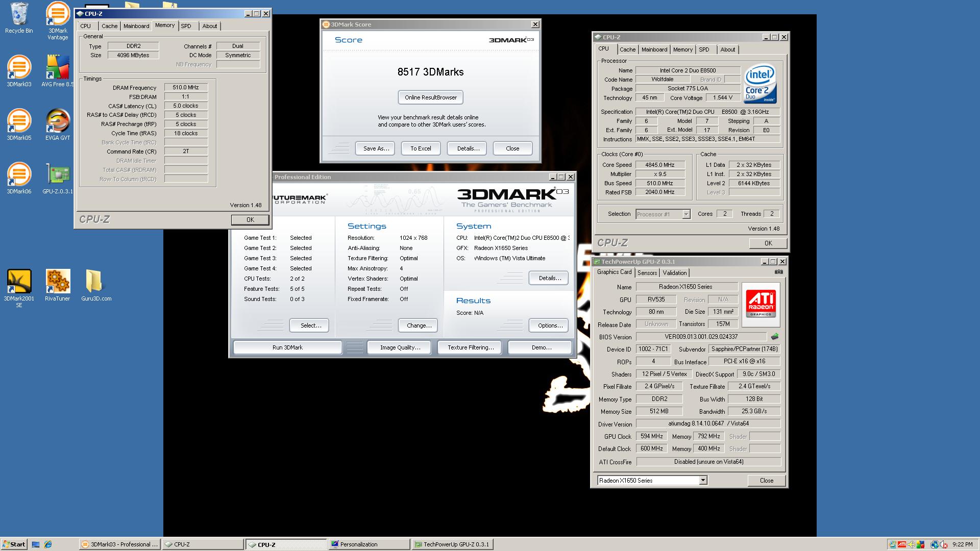Click Change... under Settings
Image resolution: width=980 pixels, height=551 pixels.
418,325
